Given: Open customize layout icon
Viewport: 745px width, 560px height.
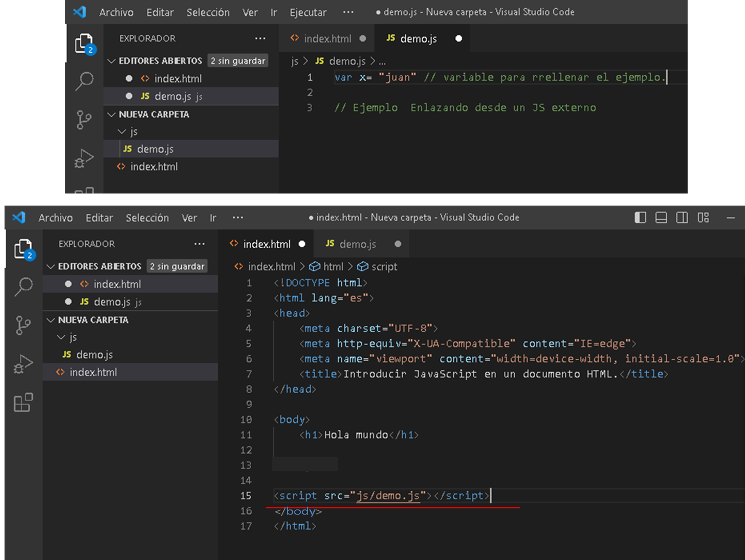Looking at the screenshot, I should (704, 218).
